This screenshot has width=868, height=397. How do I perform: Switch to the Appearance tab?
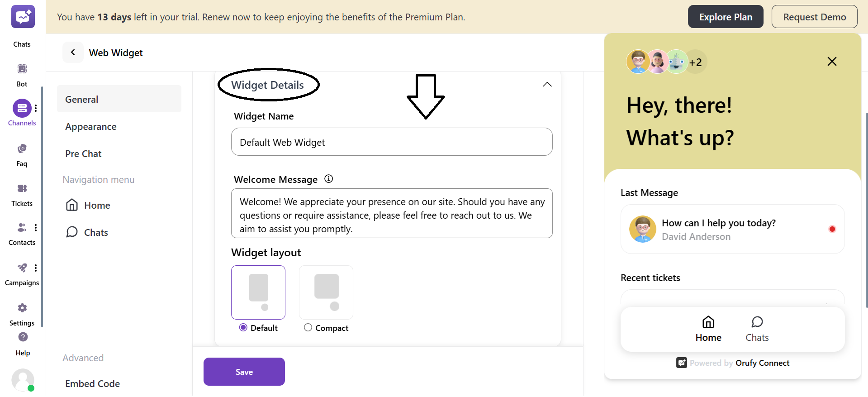coord(90,127)
